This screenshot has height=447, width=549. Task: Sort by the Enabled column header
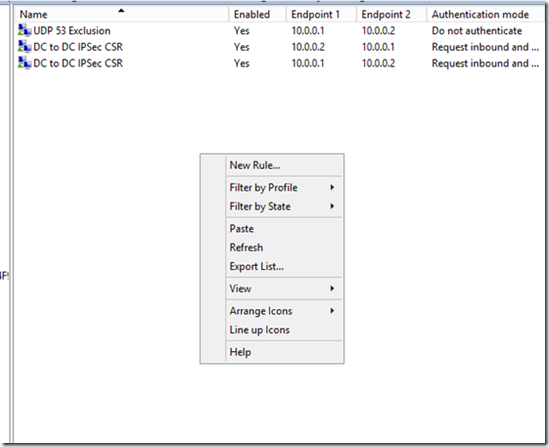pos(257,14)
